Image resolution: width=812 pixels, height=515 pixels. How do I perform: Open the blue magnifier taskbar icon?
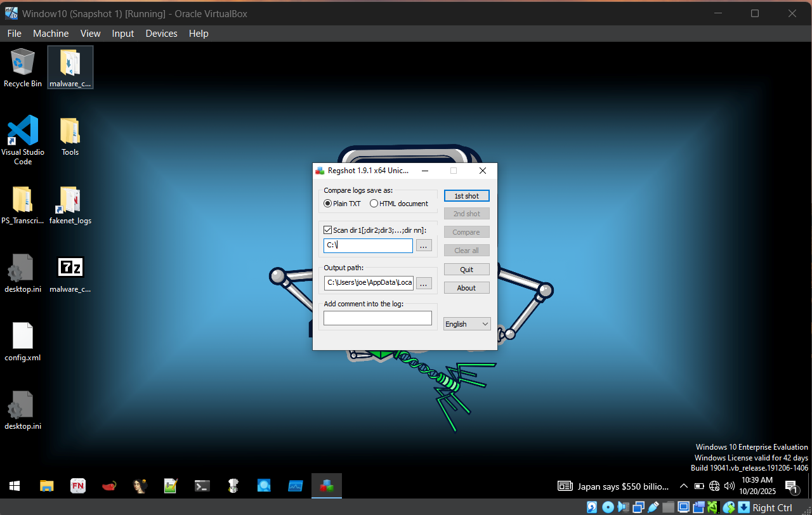pyautogui.click(x=264, y=486)
